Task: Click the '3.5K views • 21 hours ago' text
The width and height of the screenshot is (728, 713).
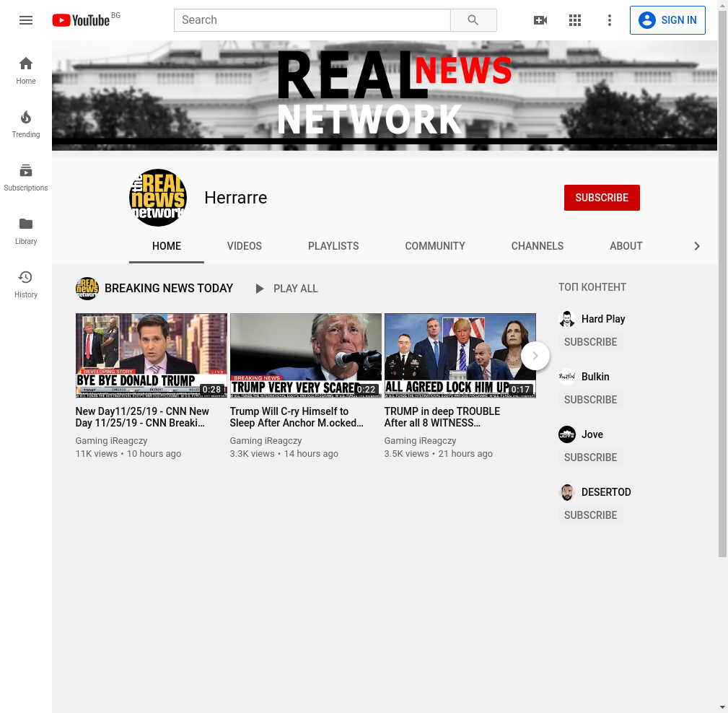Action: pyautogui.click(x=438, y=454)
